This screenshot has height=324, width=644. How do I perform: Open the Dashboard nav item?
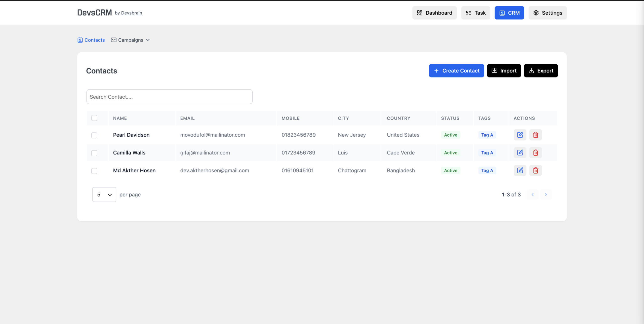coord(434,13)
